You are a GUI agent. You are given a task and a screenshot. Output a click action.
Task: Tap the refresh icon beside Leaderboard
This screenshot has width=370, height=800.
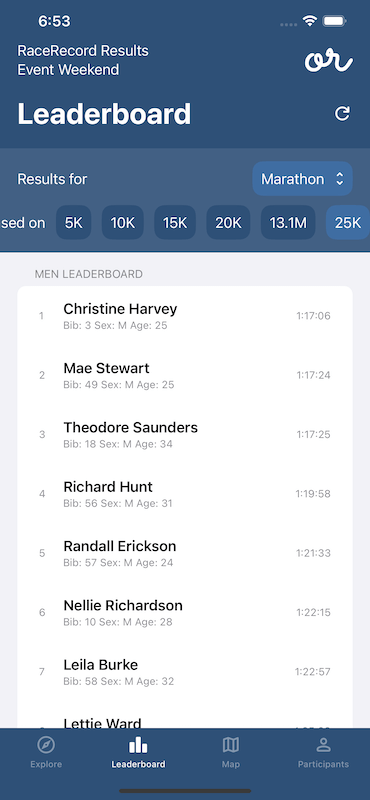click(342, 113)
